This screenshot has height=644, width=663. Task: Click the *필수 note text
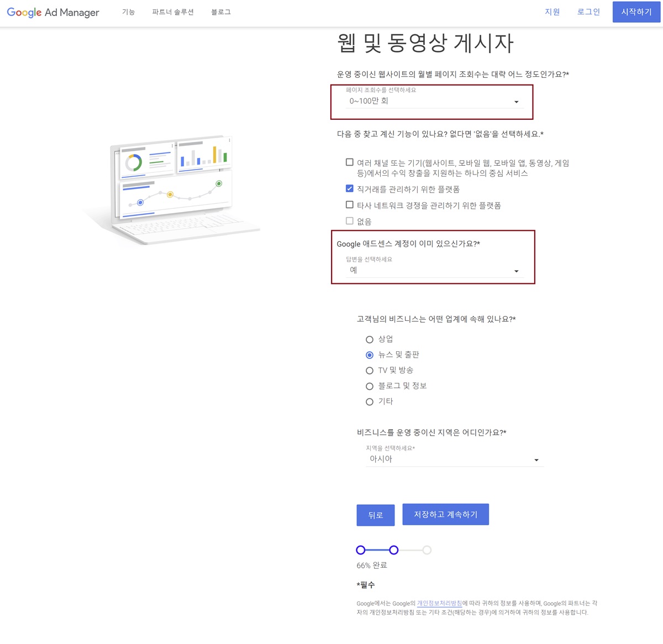coord(366,585)
